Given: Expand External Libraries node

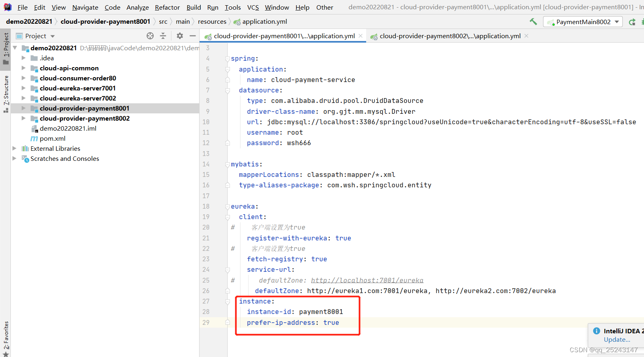Looking at the screenshot, I should [15, 148].
